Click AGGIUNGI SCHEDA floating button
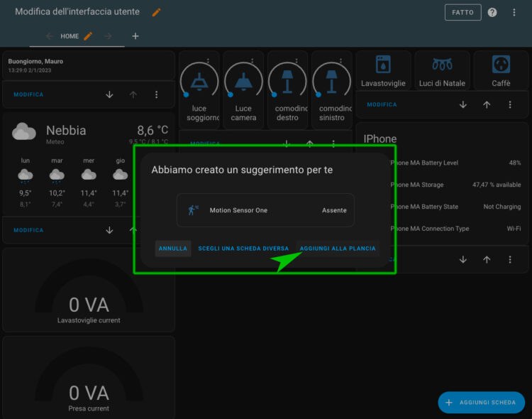The image size is (532, 419). pyautogui.click(x=482, y=403)
